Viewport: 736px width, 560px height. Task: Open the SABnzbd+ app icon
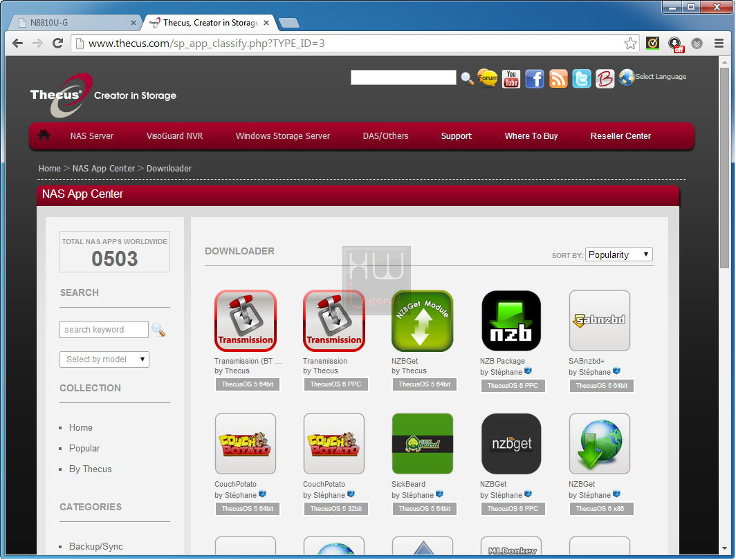[x=600, y=321]
